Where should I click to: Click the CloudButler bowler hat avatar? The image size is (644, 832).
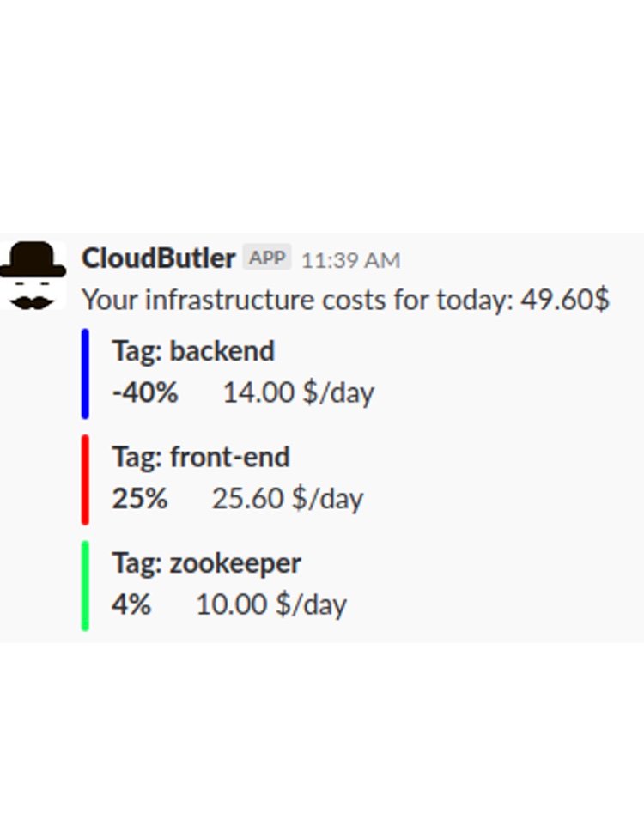point(33,276)
